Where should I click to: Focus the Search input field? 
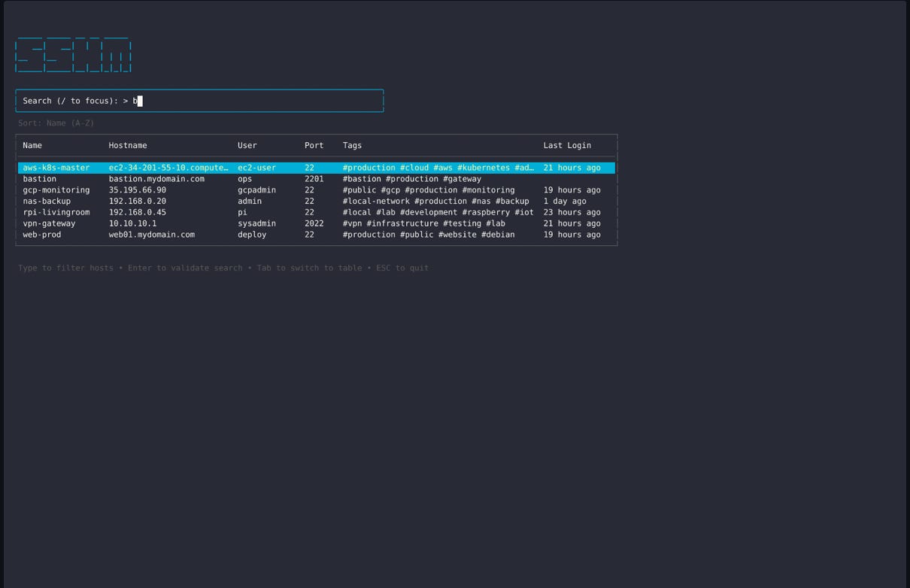click(199, 101)
